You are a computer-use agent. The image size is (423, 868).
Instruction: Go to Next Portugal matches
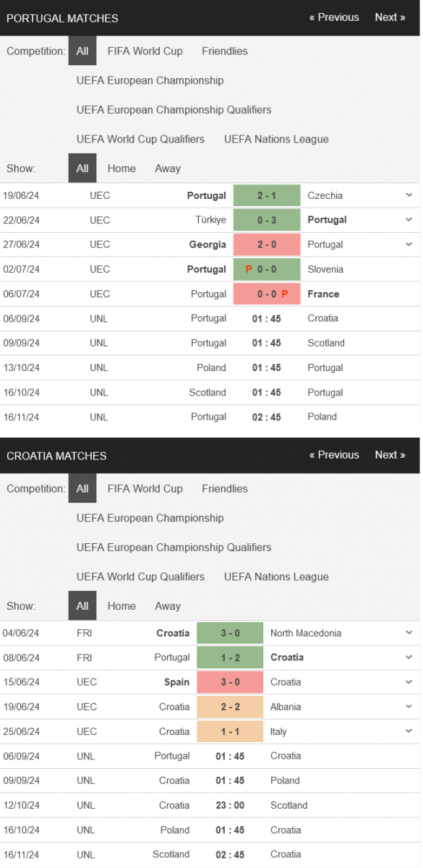point(390,17)
